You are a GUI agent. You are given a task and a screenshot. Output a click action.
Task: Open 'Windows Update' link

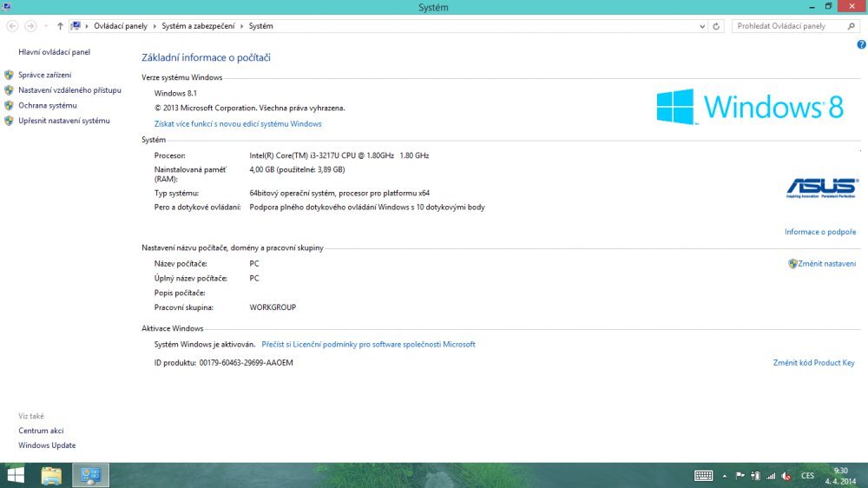point(47,445)
